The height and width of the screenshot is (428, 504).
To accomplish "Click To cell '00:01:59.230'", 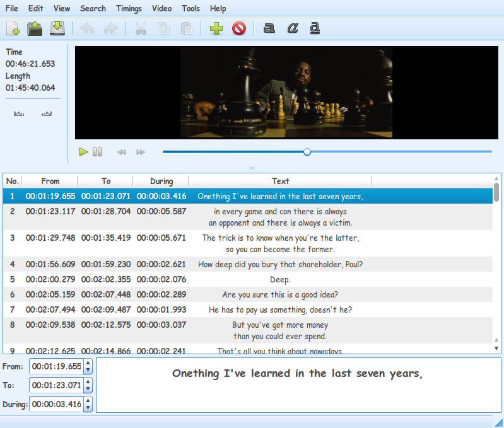I will point(106,264).
